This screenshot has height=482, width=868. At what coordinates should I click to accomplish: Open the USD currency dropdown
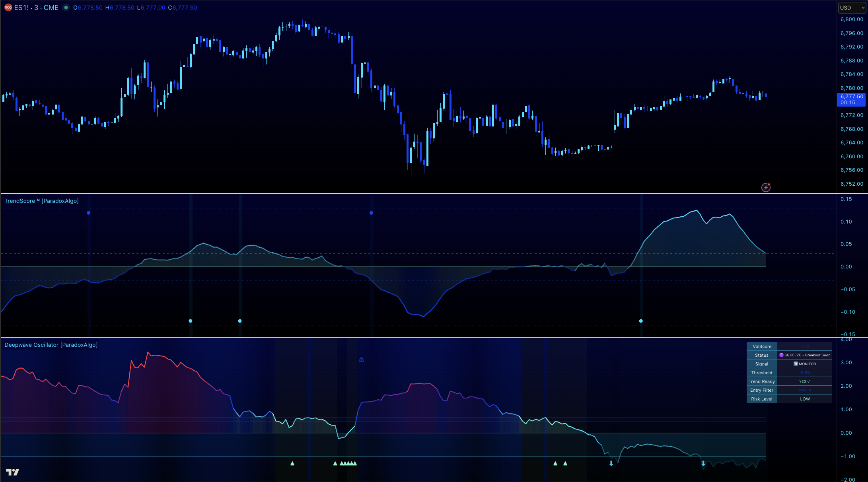pos(851,8)
